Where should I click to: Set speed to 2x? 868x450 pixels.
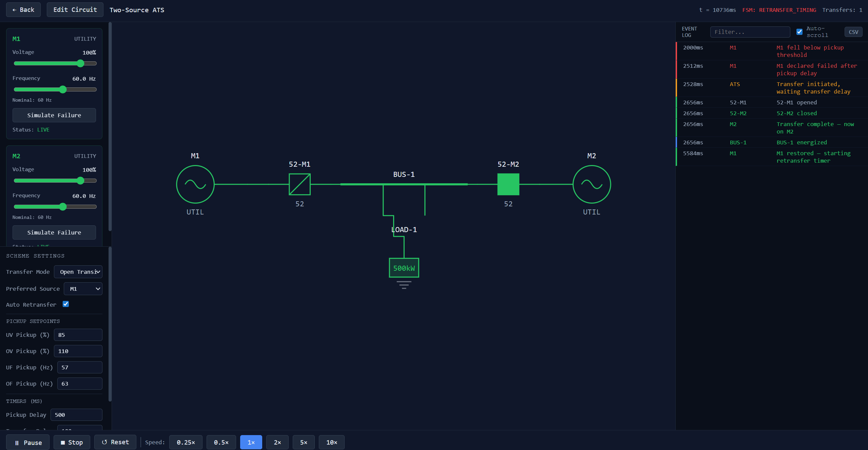click(x=277, y=443)
